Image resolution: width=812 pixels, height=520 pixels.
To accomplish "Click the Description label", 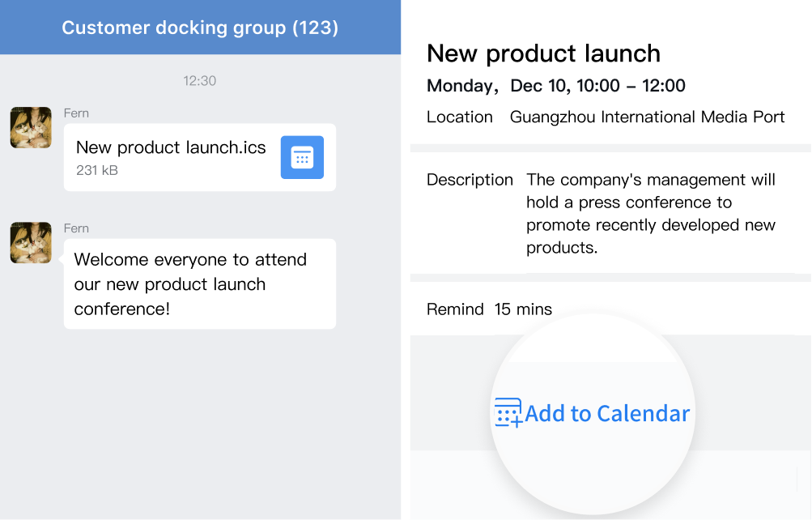I will (470, 180).
